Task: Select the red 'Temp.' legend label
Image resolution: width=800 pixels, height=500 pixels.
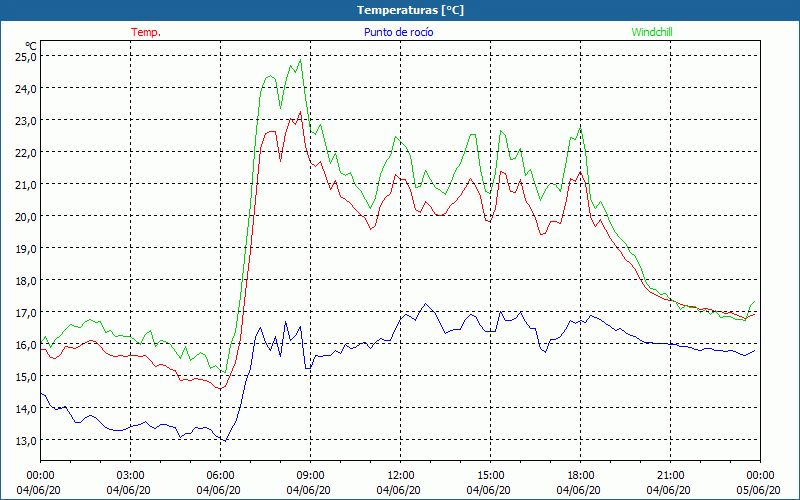Action: (x=146, y=32)
